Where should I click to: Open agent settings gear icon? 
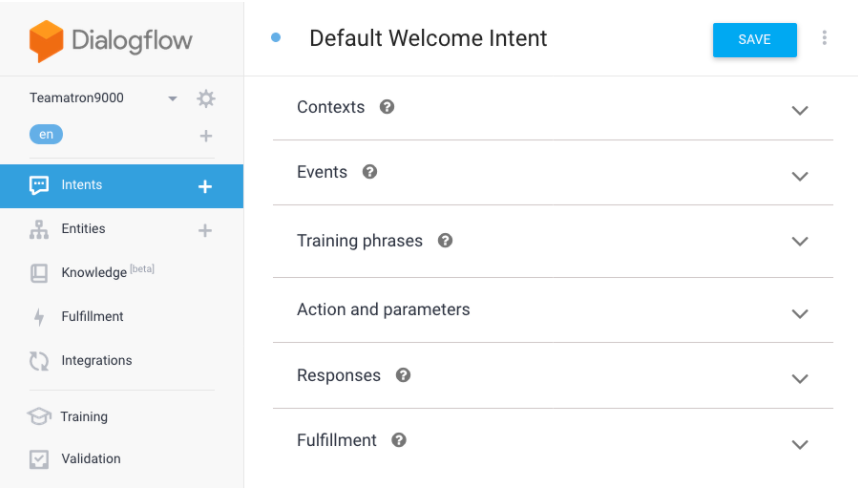coord(206,99)
